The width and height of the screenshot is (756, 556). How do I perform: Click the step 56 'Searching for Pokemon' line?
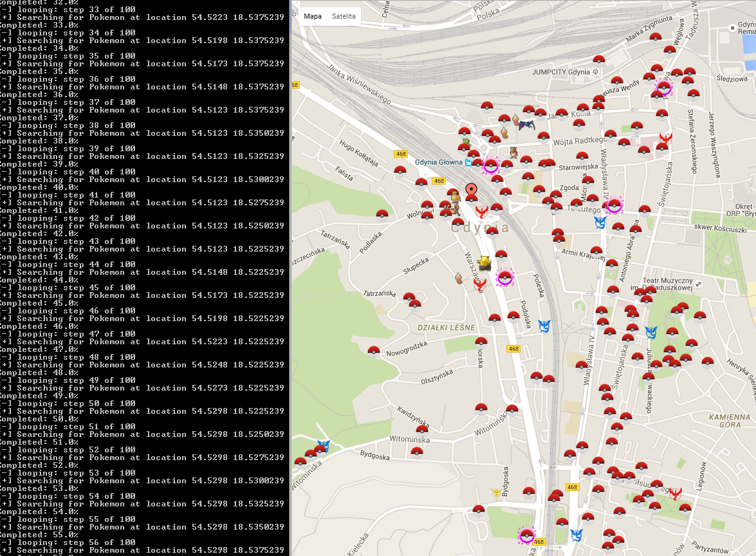(x=142, y=550)
